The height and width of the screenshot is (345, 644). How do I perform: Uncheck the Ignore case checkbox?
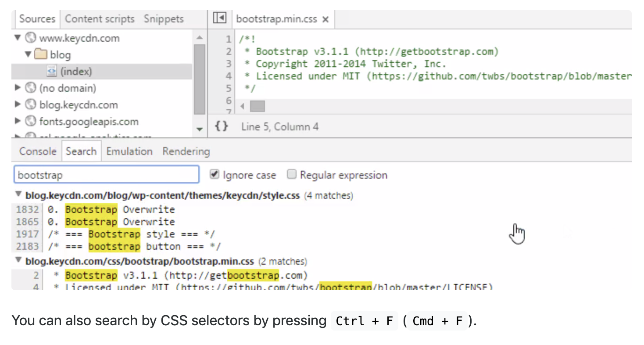click(x=214, y=175)
